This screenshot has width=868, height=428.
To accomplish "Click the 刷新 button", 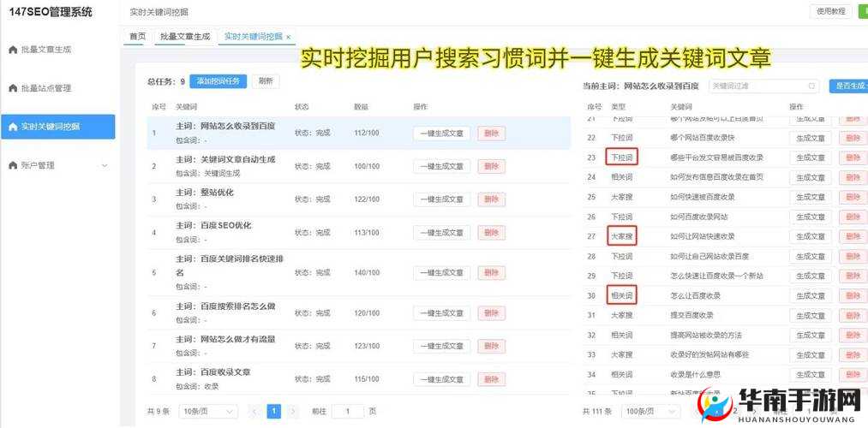I will pos(266,81).
